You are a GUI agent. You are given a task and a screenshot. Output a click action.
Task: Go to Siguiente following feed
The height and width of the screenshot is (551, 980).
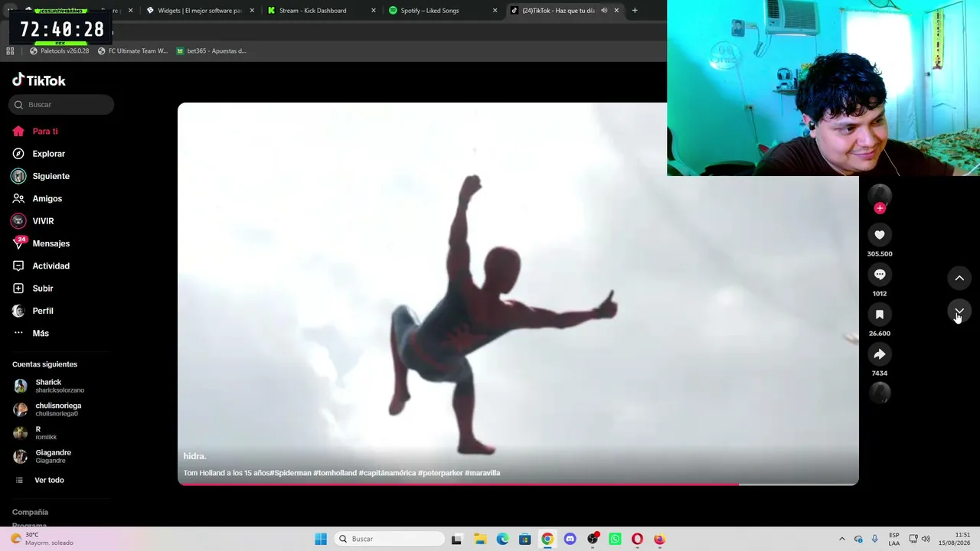pyautogui.click(x=41, y=176)
